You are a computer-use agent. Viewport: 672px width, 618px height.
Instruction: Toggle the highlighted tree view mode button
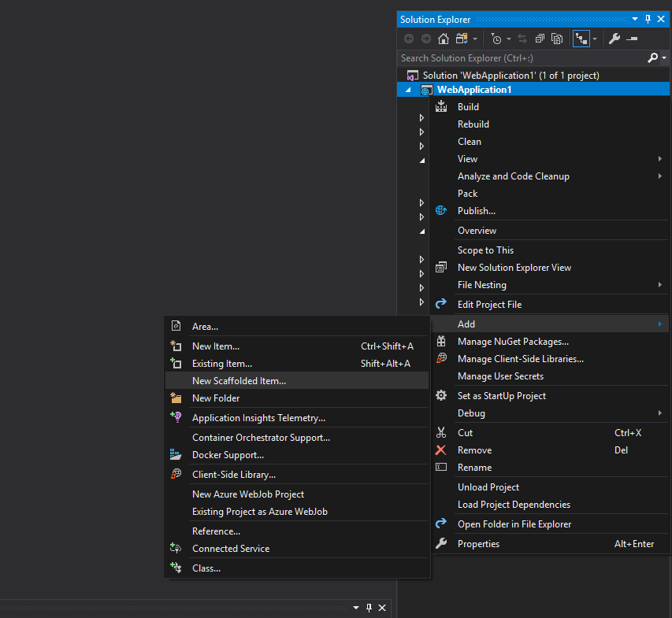pyautogui.click(x=581, y=39)
